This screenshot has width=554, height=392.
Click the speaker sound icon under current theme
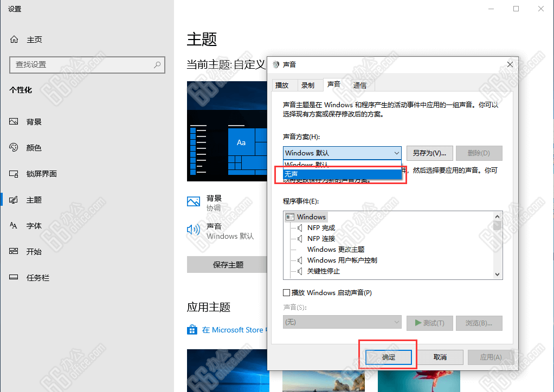(194, 230)
